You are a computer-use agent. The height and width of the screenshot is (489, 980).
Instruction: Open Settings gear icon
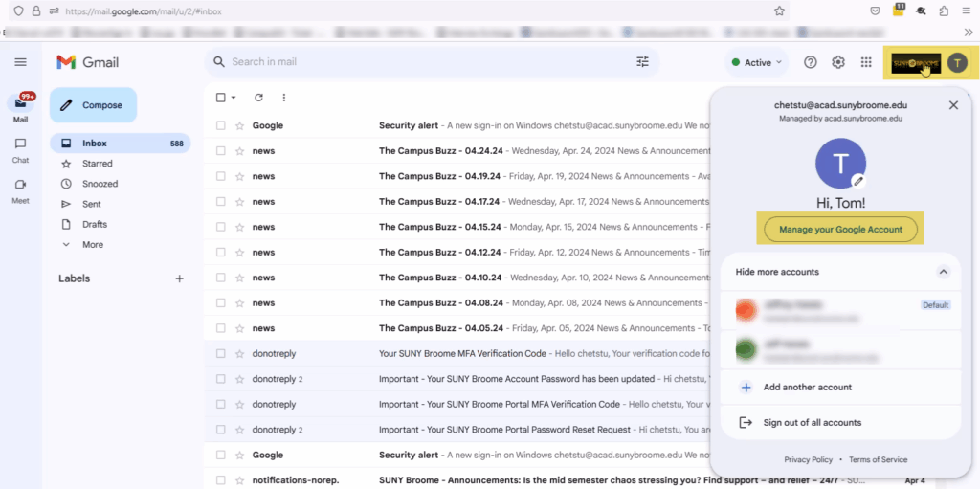838,62
